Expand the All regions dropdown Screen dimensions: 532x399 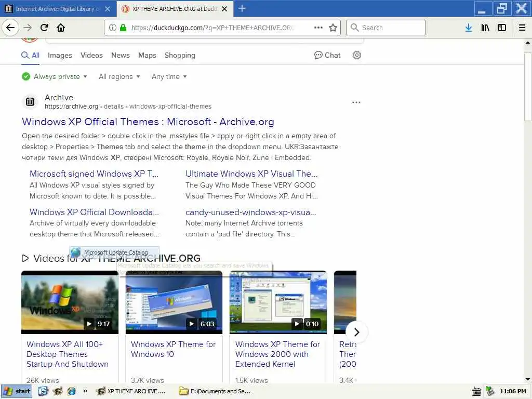pyautogui.click(x=119, y=76)
